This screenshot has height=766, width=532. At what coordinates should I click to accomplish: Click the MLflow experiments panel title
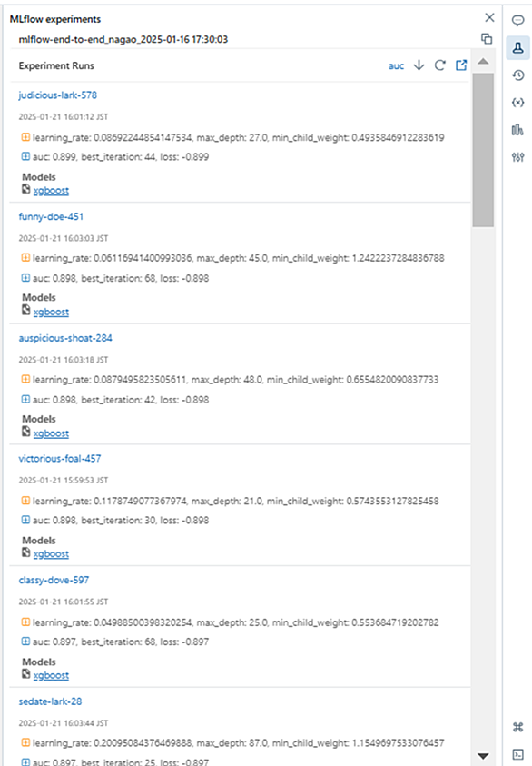55,19
